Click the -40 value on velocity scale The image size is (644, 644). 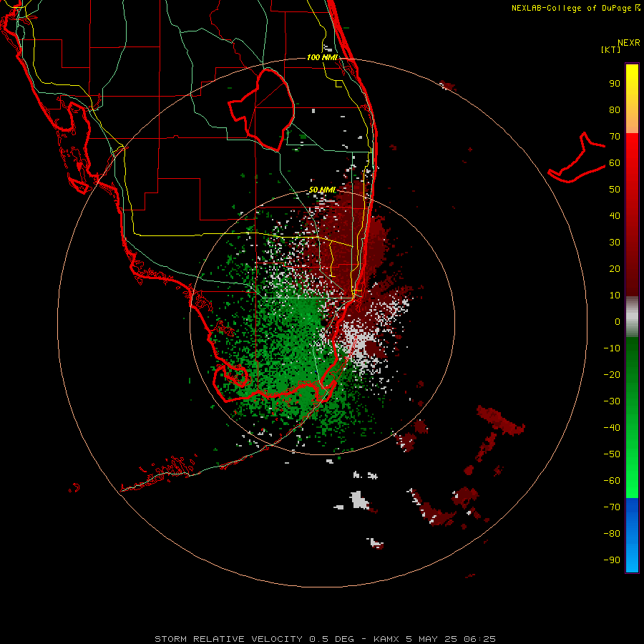click(x=612, y=428)
